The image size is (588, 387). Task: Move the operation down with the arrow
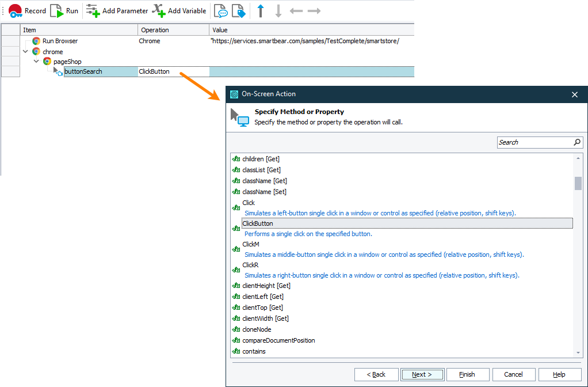tap(278, 11)
